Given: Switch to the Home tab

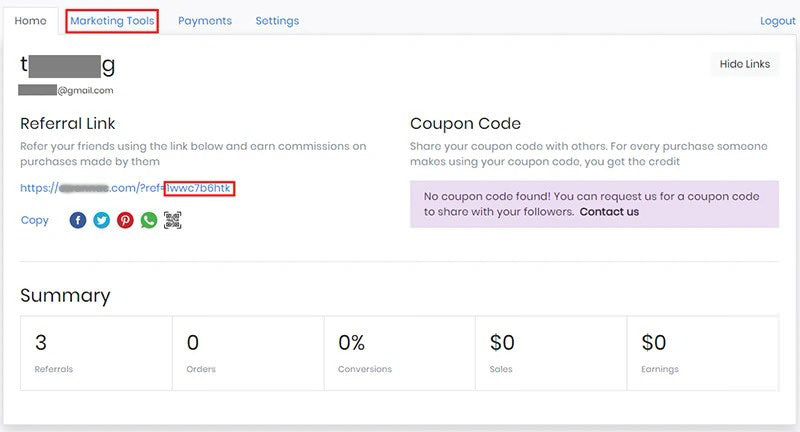Looking at the screenshot, I should tap(31, 21).
